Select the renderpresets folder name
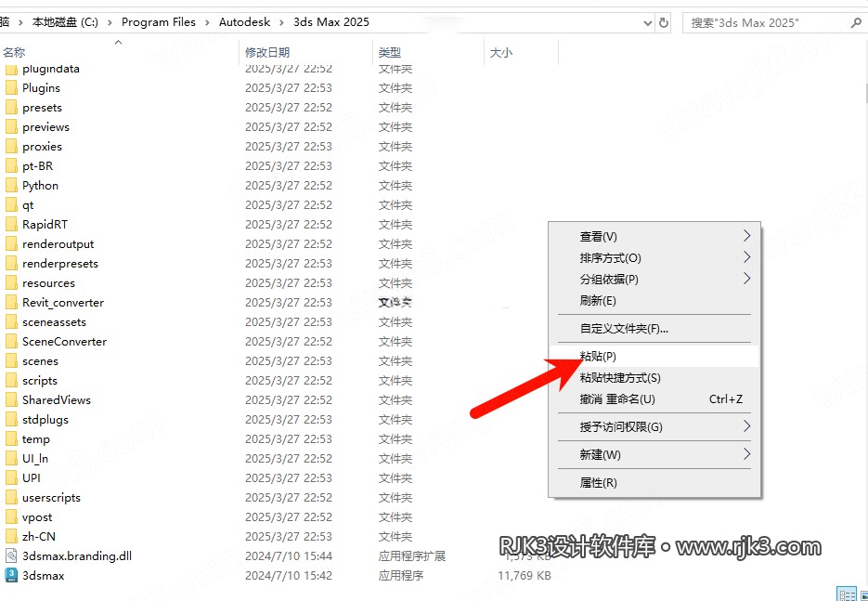The image size is (868, 601). [60, 264]
